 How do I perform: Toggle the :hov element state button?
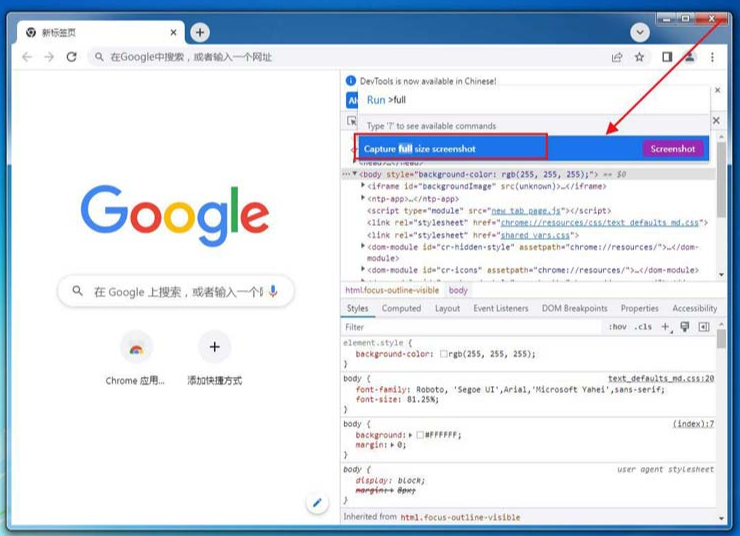tap(617, 327)
